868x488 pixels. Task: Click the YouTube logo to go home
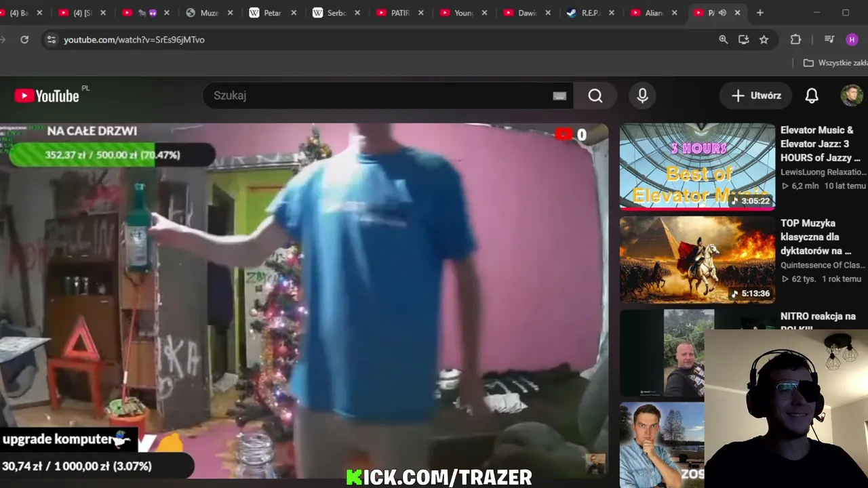(47, 96)
